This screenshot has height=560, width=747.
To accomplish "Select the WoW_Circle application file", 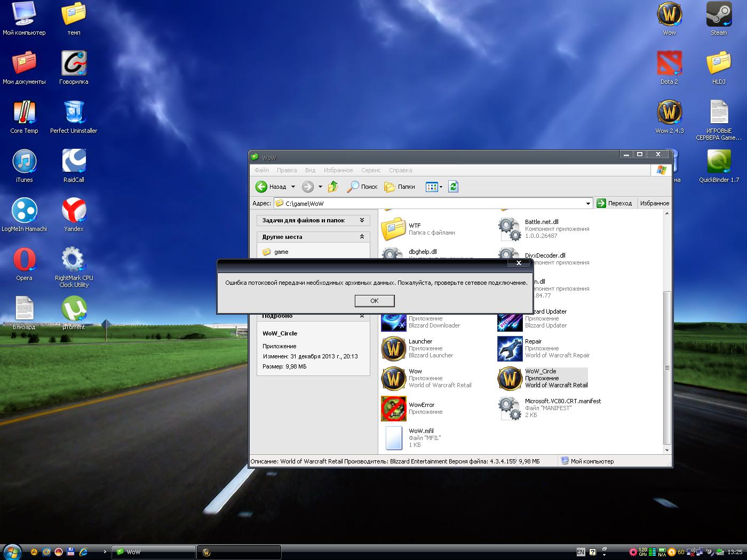I will click(543, 378).
